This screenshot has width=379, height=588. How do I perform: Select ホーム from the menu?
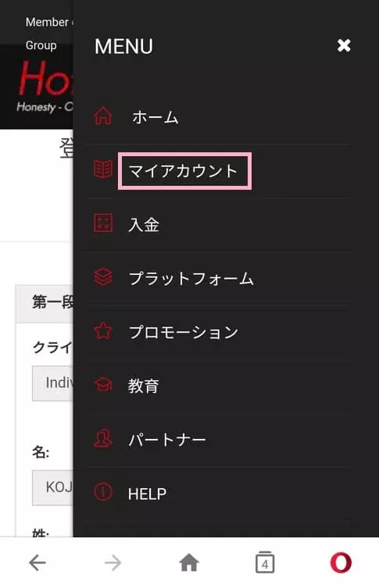click(x=155, y=117)
